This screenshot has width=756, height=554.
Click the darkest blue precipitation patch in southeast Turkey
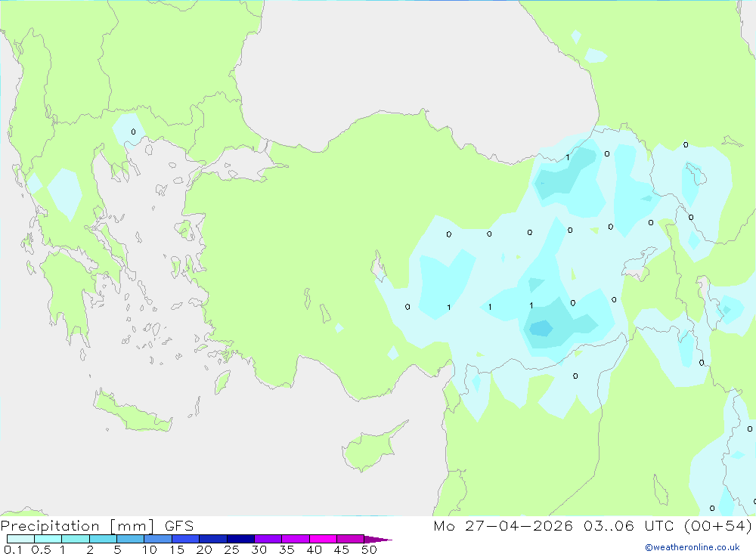pyautogui.click(x=541, y=328)
